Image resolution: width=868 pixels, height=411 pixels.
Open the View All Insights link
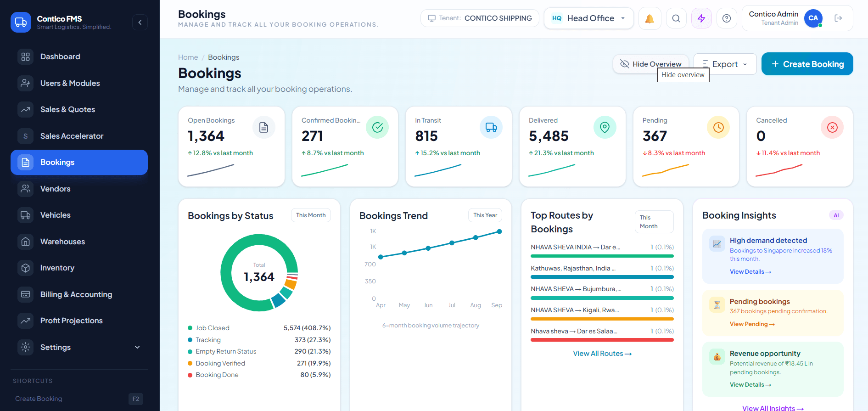[x=773, y=408]
